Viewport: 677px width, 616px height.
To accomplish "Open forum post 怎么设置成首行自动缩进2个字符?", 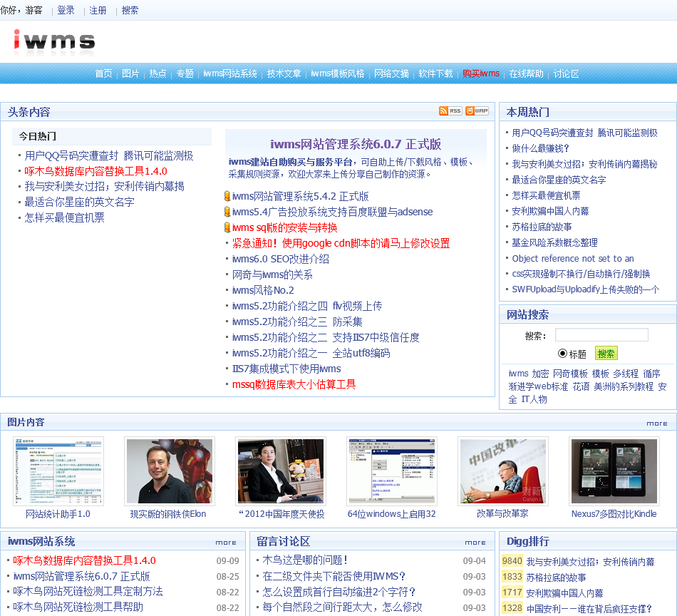I will [x=339, y=591].
